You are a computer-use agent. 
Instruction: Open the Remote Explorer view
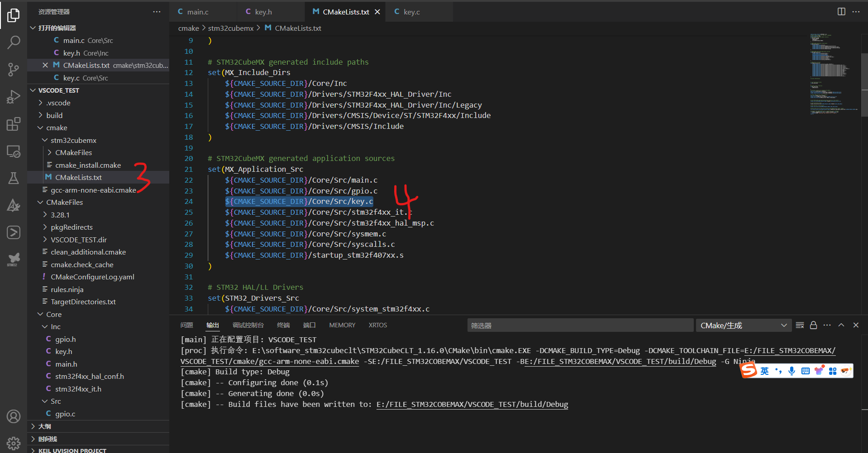point(14,151)
